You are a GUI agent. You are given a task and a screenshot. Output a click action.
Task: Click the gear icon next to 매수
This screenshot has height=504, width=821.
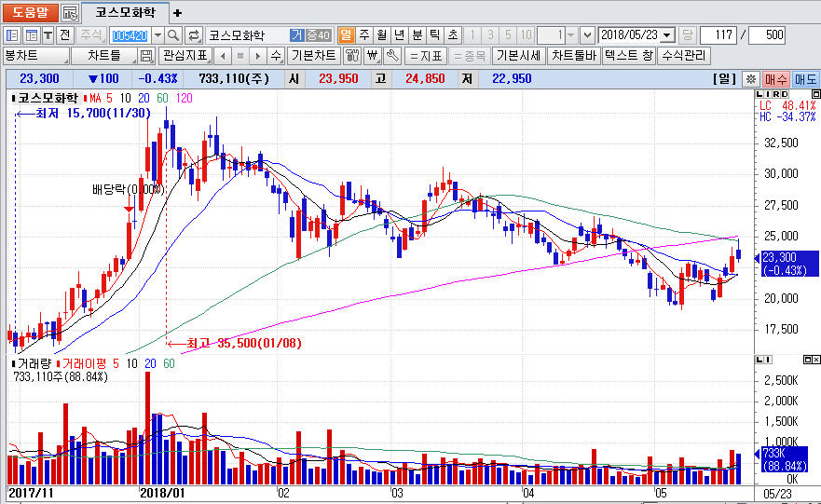(x=750, y=79)
